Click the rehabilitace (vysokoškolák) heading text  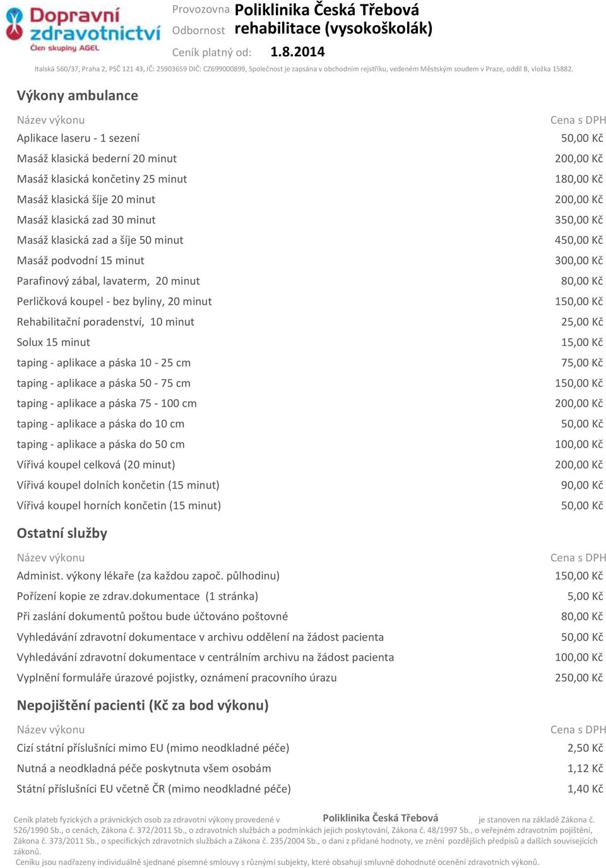coord(333,28)
